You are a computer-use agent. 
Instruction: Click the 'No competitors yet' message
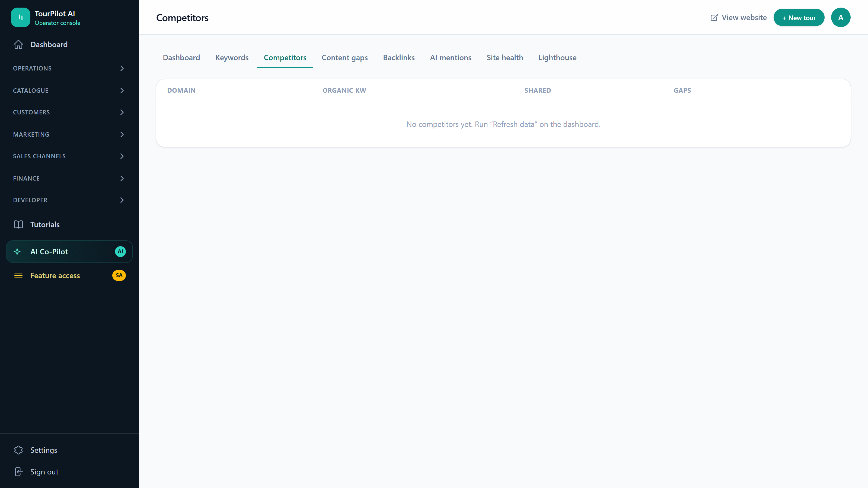(x=503, y=124)
